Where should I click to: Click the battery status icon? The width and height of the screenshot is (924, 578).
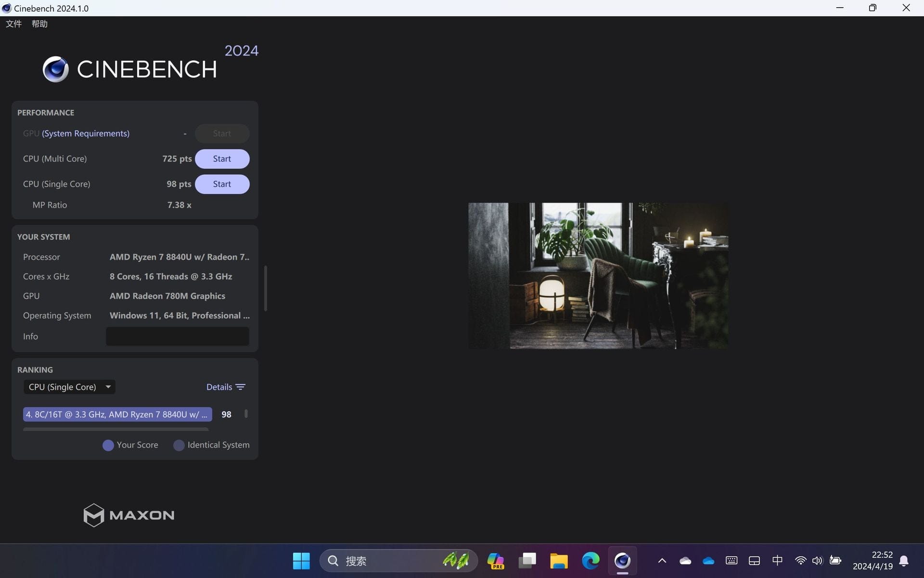835,561
